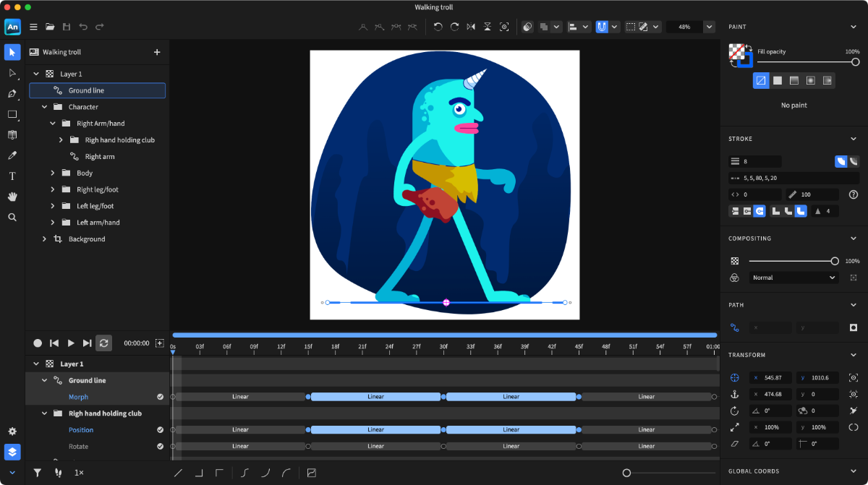This screenshot has width=868, height=485.
Task: Click the Save disk icon
Action: pyautogui.click(x=67, y=27)
